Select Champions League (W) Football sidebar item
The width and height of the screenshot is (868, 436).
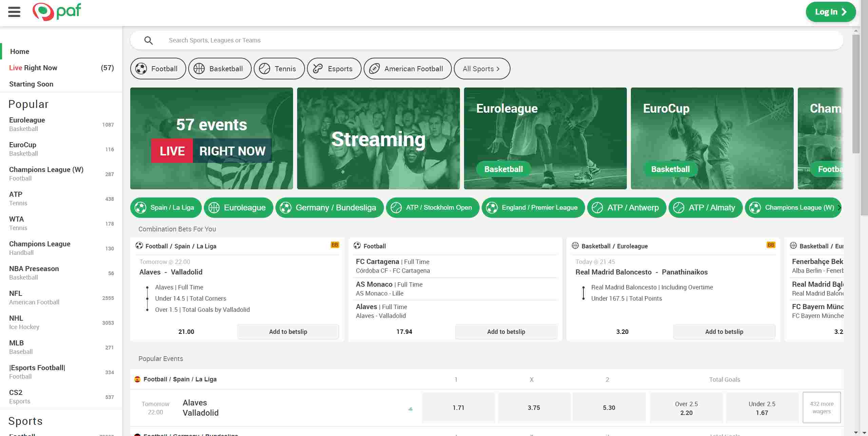(61, 174)
